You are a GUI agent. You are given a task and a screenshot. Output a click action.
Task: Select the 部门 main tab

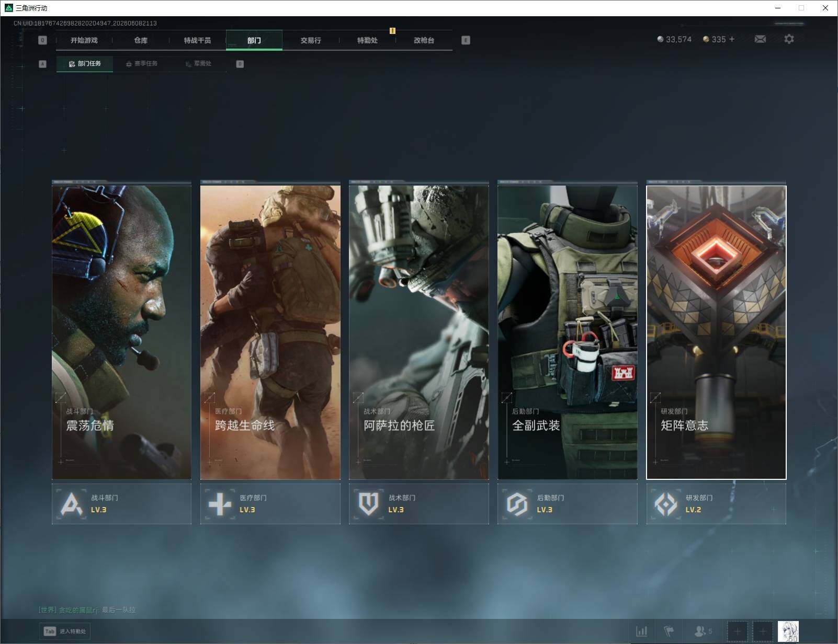pos(254,40)
